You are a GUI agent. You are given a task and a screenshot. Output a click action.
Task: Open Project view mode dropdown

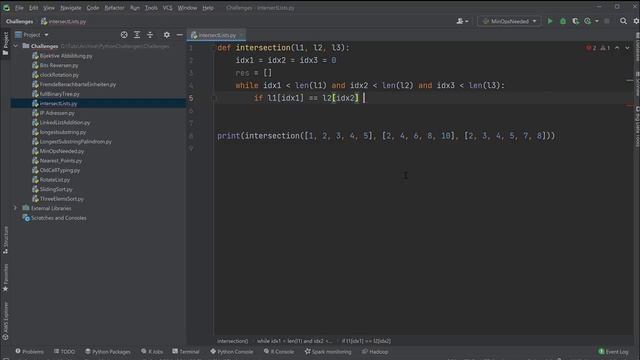pos(32,35)
